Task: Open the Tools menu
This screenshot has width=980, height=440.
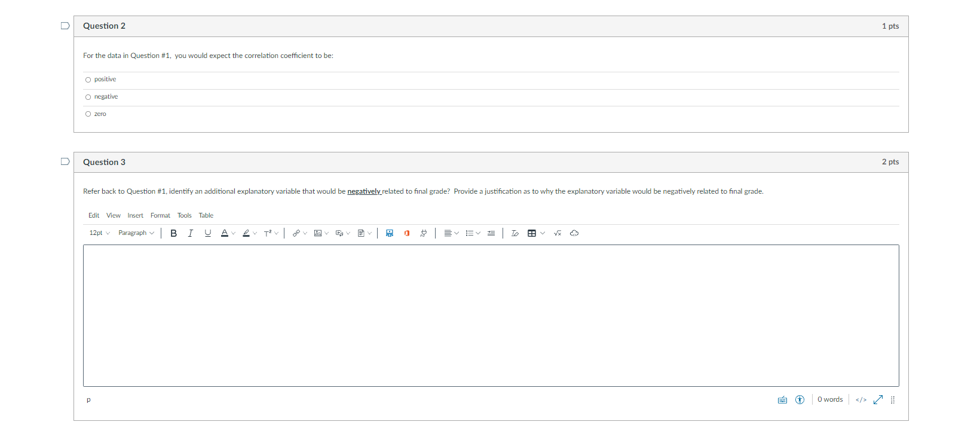Action: [x=185, y=215]
